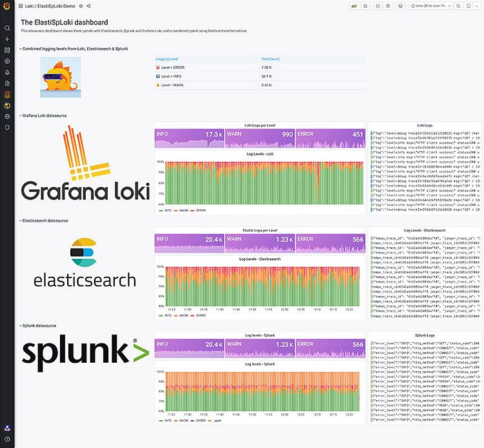Open the Grafana home logo

click(7, 6)
